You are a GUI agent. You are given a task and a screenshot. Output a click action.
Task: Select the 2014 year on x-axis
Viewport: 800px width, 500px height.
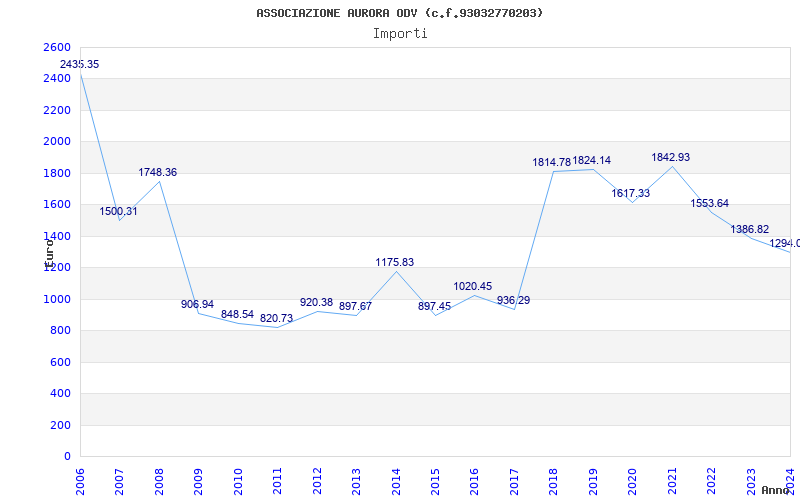pos(395,479)
